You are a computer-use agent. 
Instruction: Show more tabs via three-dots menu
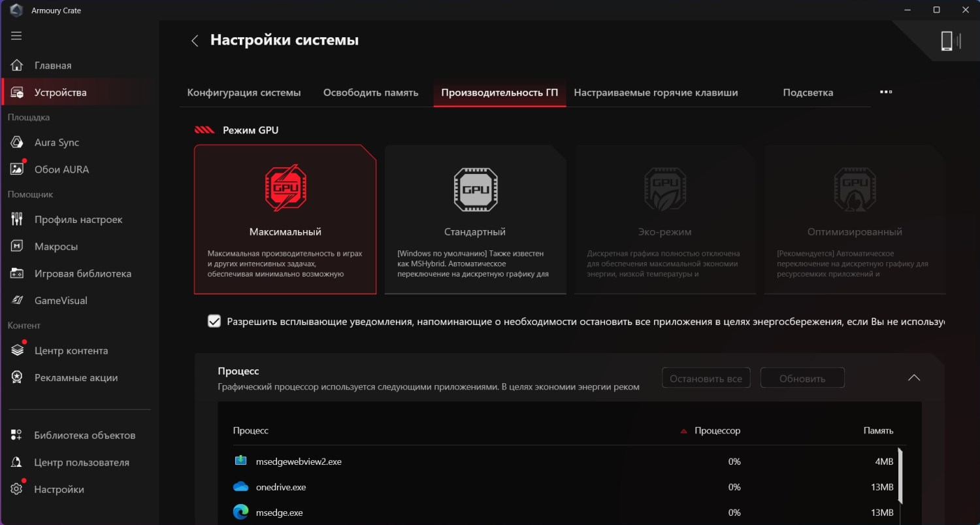(x=886, y=92)
